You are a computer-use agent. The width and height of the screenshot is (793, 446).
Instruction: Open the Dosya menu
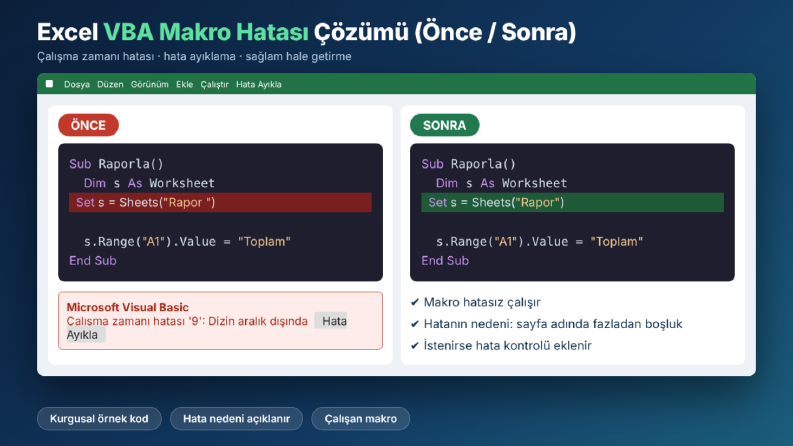tap(77, 84)
